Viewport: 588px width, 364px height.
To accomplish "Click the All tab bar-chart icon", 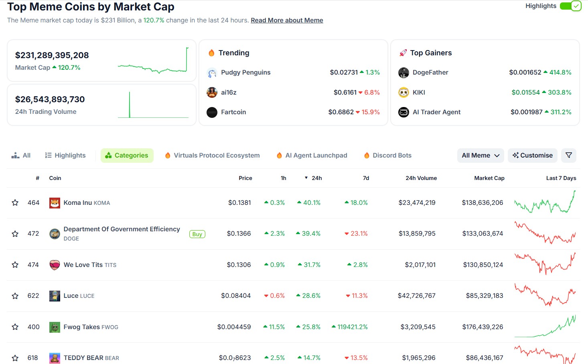I will (16, 156).
